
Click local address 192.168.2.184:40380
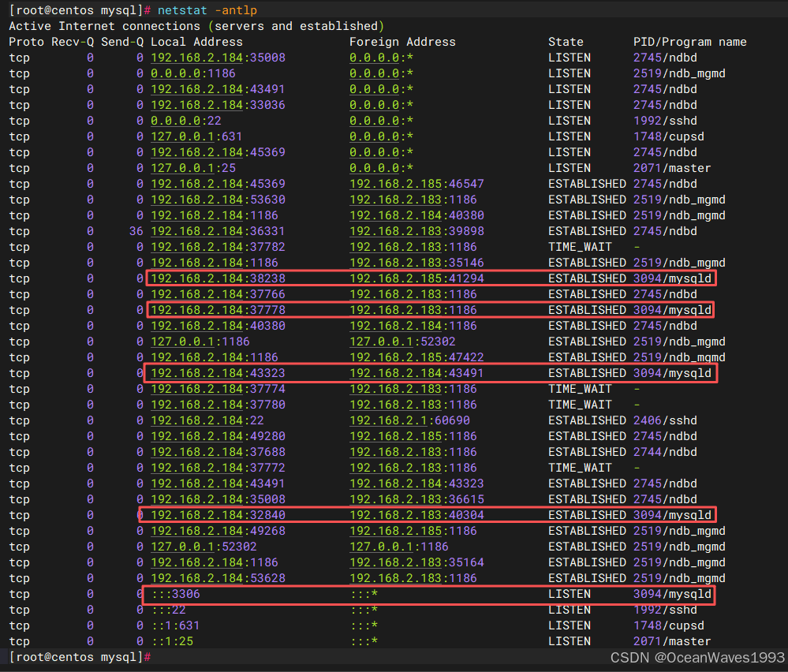click(x=218, y=326)
